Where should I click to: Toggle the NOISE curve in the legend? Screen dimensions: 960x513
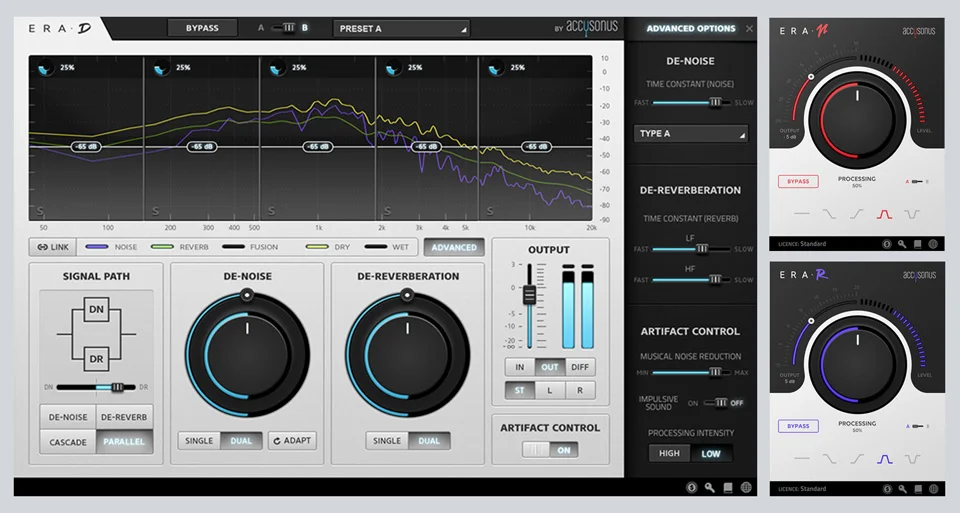[x=111, y=247]
